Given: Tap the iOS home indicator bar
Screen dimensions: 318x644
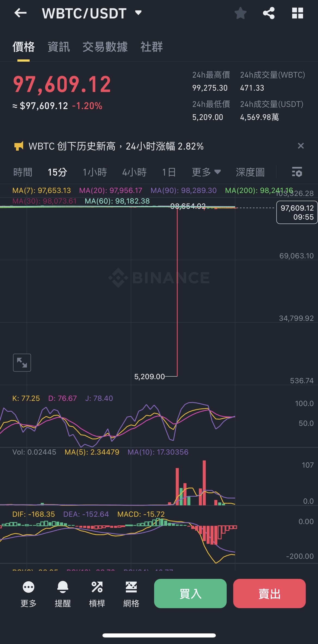Looking at the screenshot, I should 159,635.
